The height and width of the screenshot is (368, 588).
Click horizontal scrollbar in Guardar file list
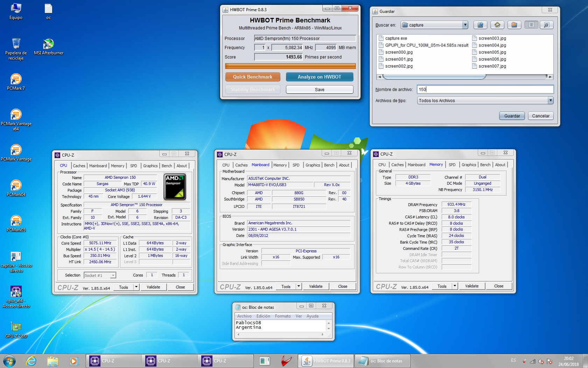(x=465, y=76)
